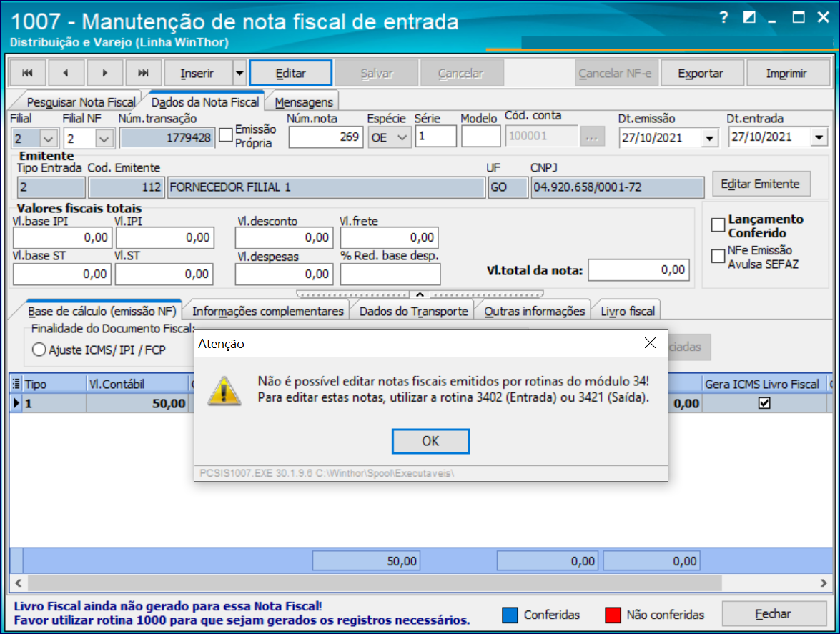Image resolution: width=840 pixels, height=634 pixels.
Task: Check Lançamento Conferido checkbox
Action: coord(718,225)
